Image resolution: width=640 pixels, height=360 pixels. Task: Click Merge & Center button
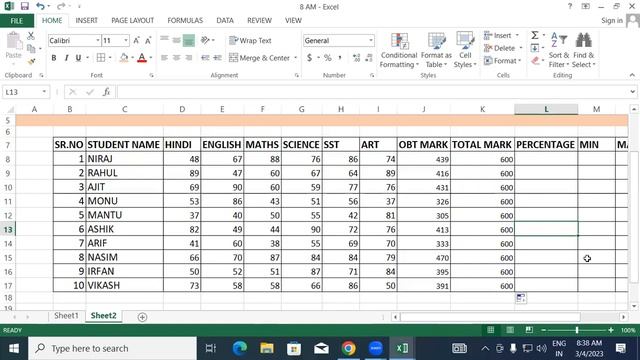260,58
